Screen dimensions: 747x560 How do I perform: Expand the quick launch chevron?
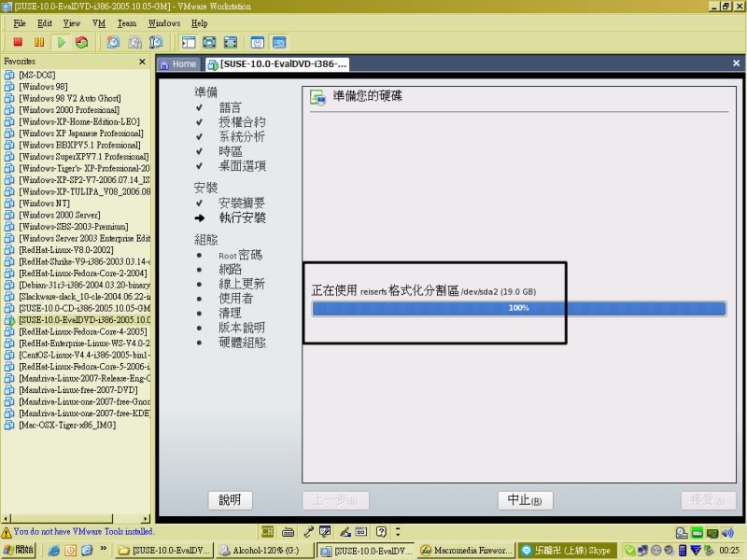(103, 549)
